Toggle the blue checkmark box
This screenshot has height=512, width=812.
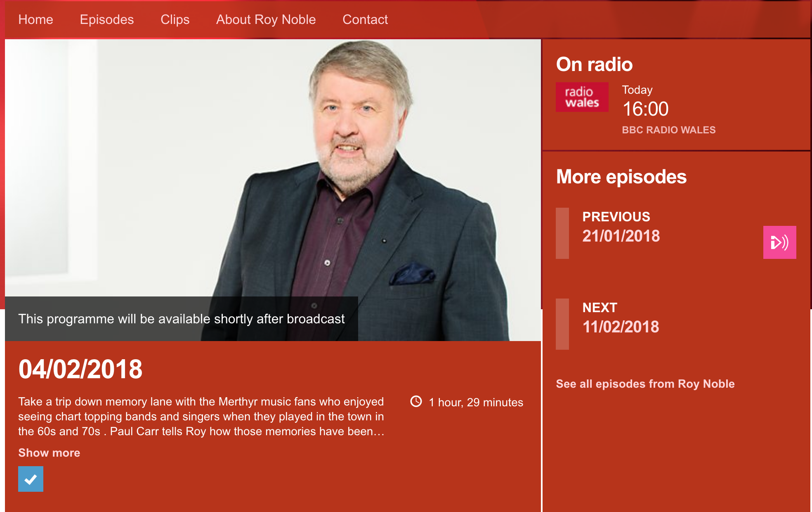(31, 479)
